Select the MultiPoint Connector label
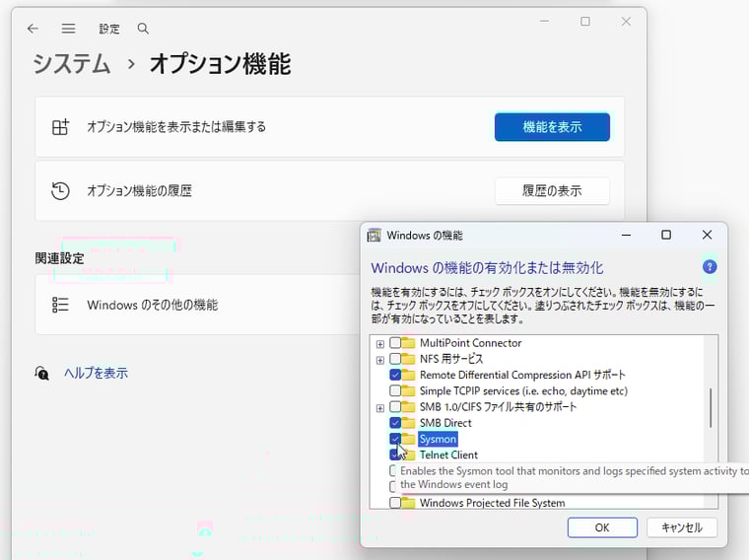Screen dimensions: 749x560 click(470, 342)
